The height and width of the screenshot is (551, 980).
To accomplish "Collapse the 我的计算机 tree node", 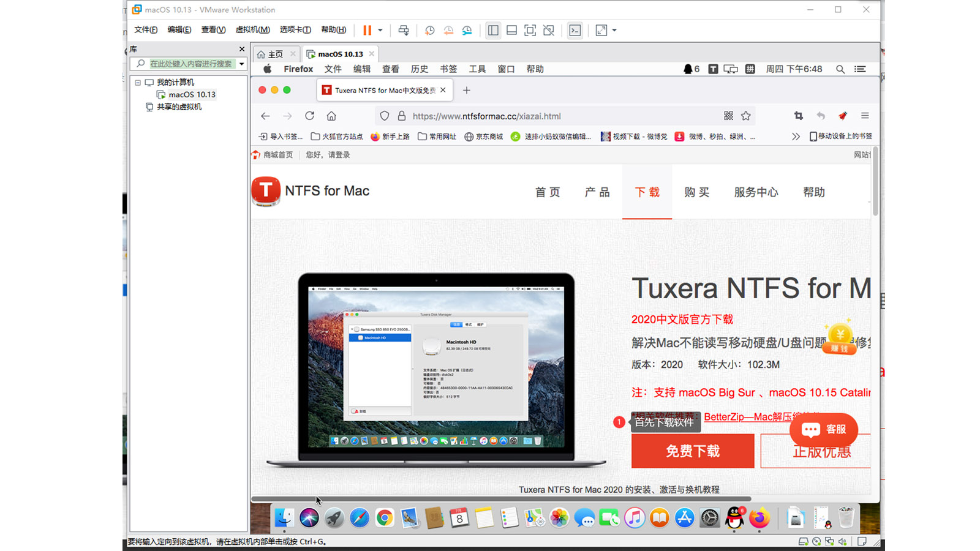I will [138, 82].
